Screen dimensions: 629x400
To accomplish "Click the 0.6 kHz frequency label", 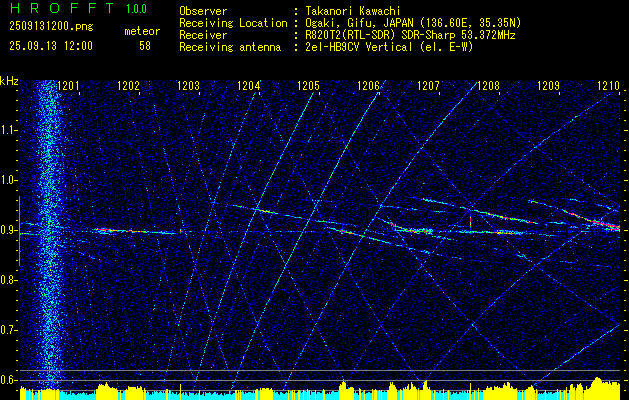I will click(x=9, y=380).
